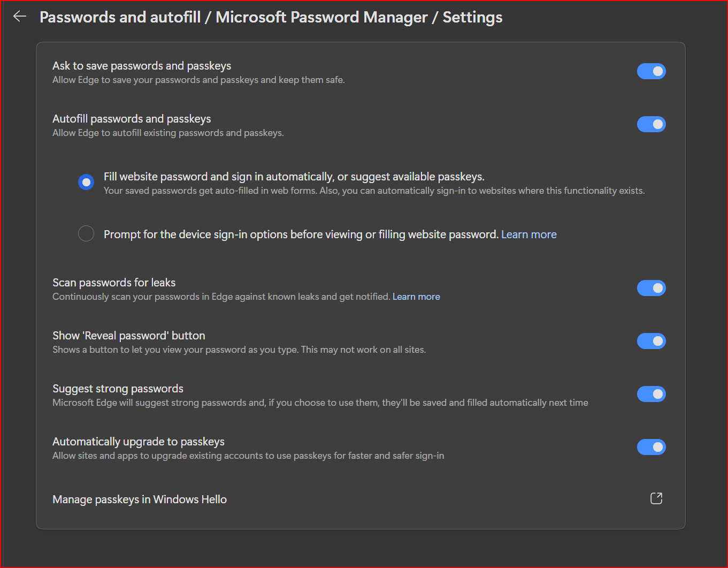Image resolution: width=728 pixels, height=568 pixels.
Task: Toggle Automatically upgrade to passkeys
Action: [x=651, y=447]
